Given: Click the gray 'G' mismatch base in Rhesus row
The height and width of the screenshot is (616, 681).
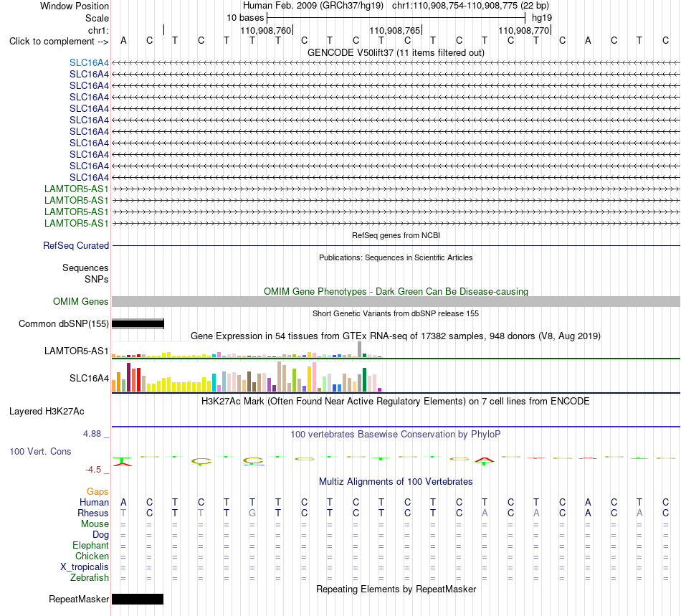Looking at the screenshot, I should tap(252, 513).
